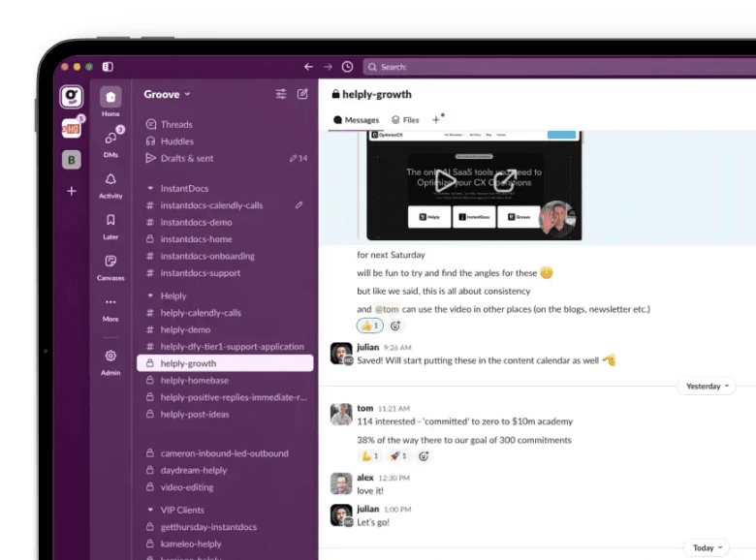Open the instantdocs-onboarding channel
Viewport: 756px width, 560px height.
225,256
